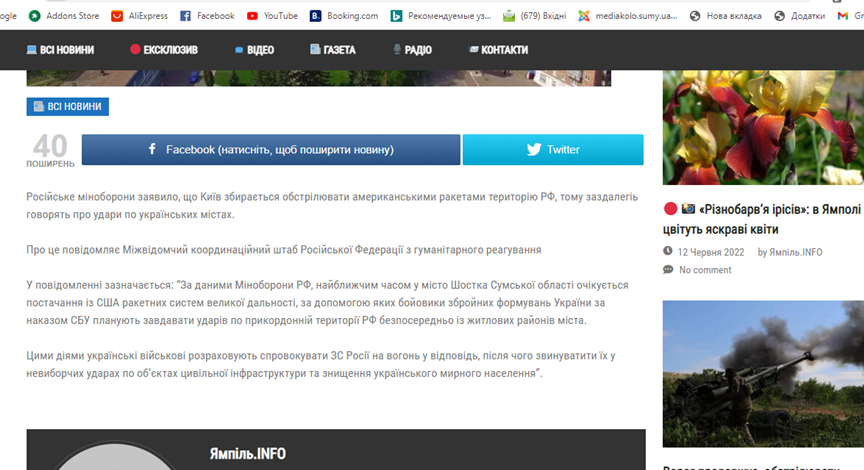Click the paragraph starting "Російське міноборони заявило"
This screenshot has width=864, height=470.
point(332,206)
